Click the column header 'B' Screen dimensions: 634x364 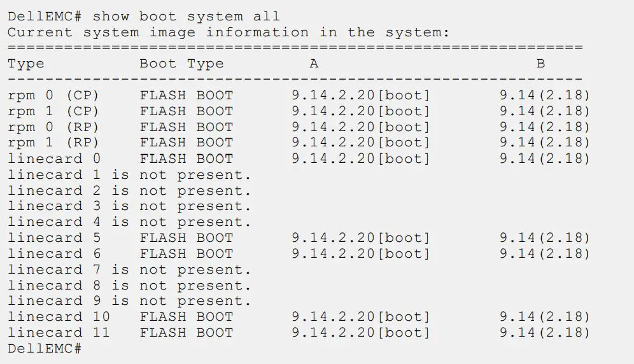(540, 64)
